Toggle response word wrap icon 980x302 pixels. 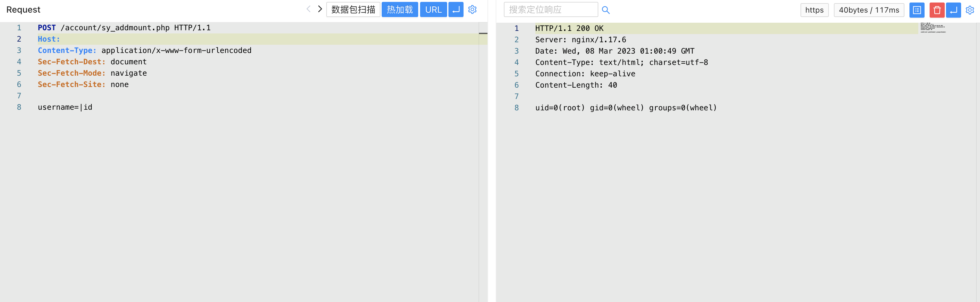(953, 10)
